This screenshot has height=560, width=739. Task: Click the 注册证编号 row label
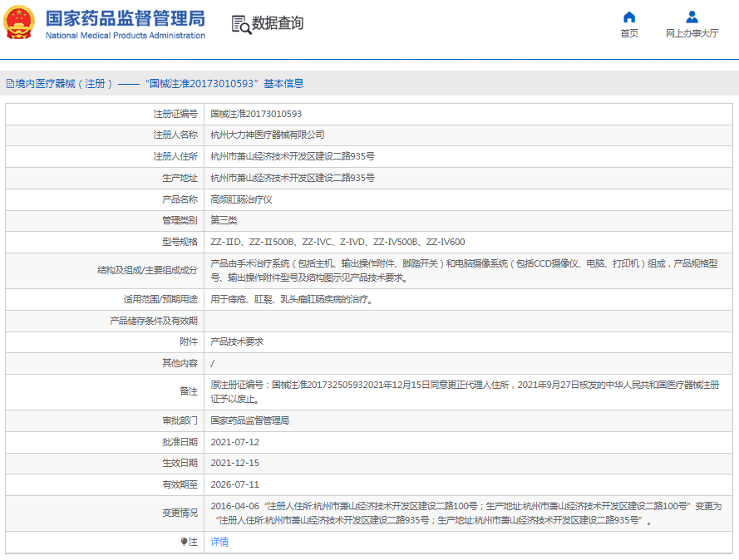click(175, 114)
